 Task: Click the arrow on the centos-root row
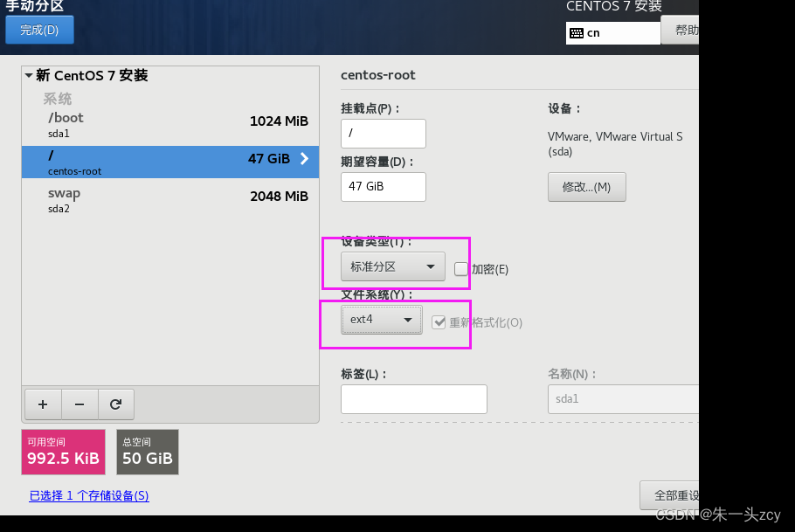304,159
